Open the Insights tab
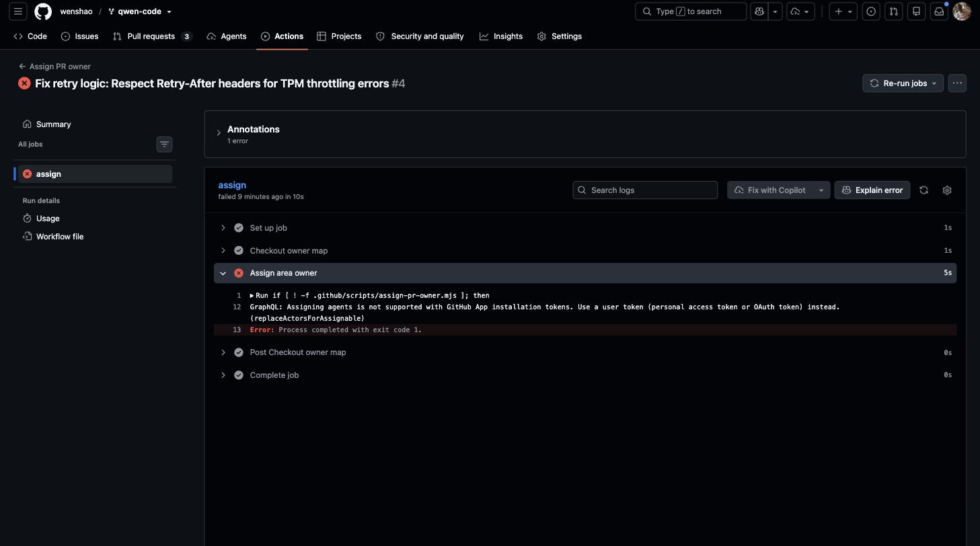This screenshot has width=980, height=546. (x=501, y=36)
